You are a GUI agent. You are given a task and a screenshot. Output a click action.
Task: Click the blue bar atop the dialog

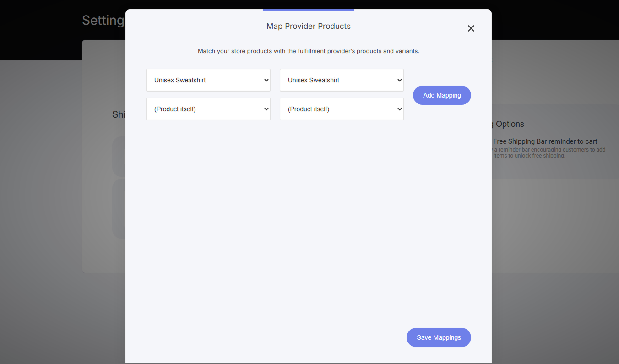(309, 10)
